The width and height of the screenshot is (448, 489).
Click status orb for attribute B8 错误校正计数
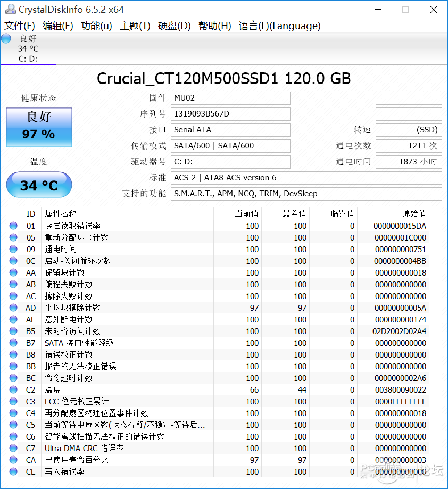pos(13,354)
